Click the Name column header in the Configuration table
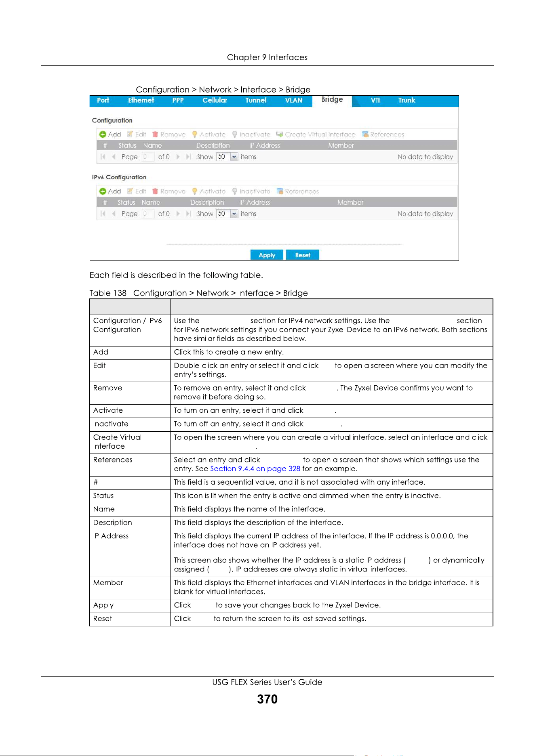 point(152,146)
